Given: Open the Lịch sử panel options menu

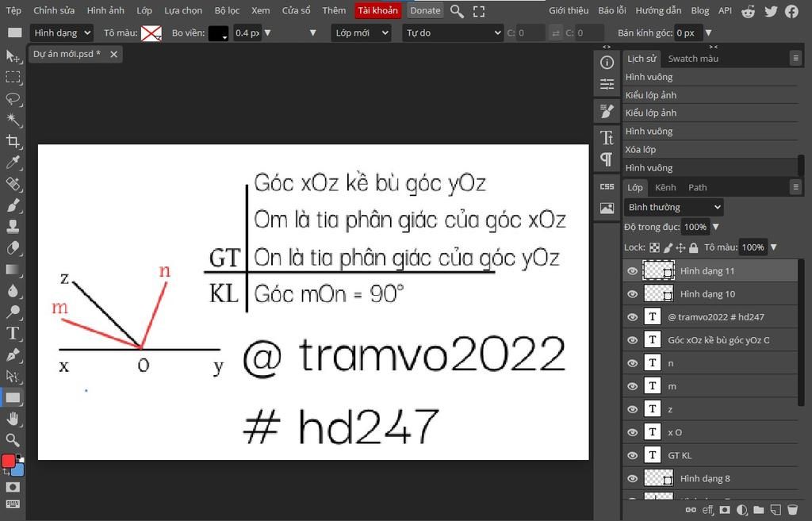Looking at the screenshot, I should [x=796, y=58].
